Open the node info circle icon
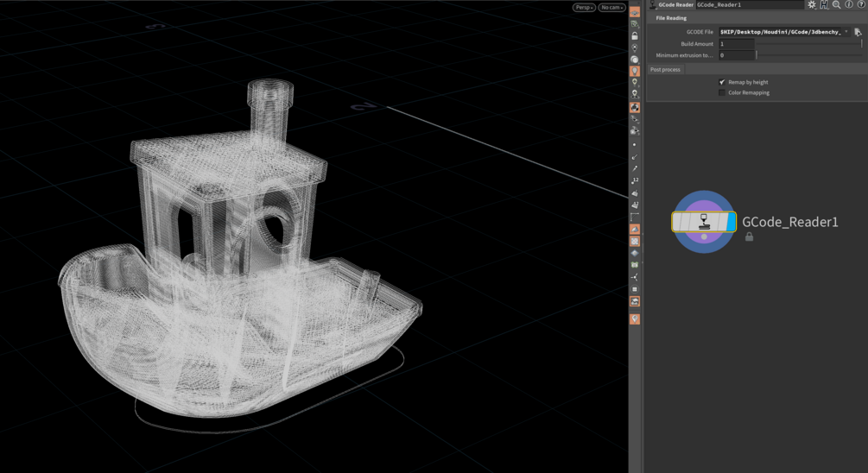 pyautogui.click(x=849, y=4)
